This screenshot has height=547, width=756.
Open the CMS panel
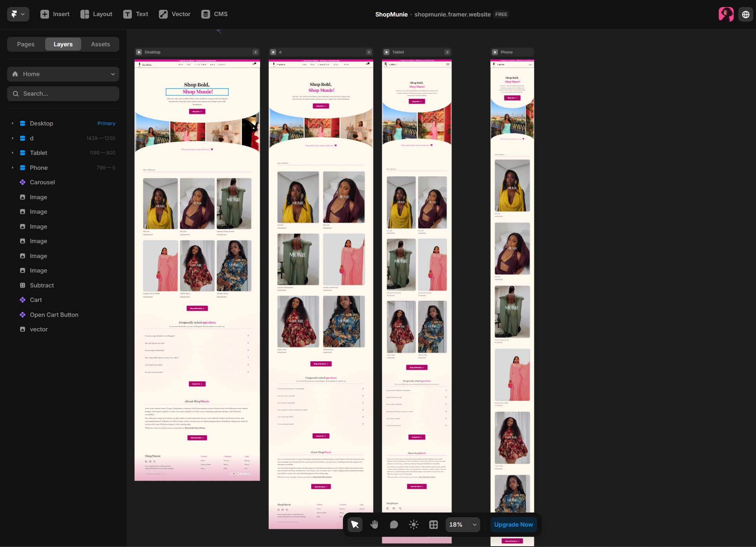pyautogui.click(x=214, y=14)
